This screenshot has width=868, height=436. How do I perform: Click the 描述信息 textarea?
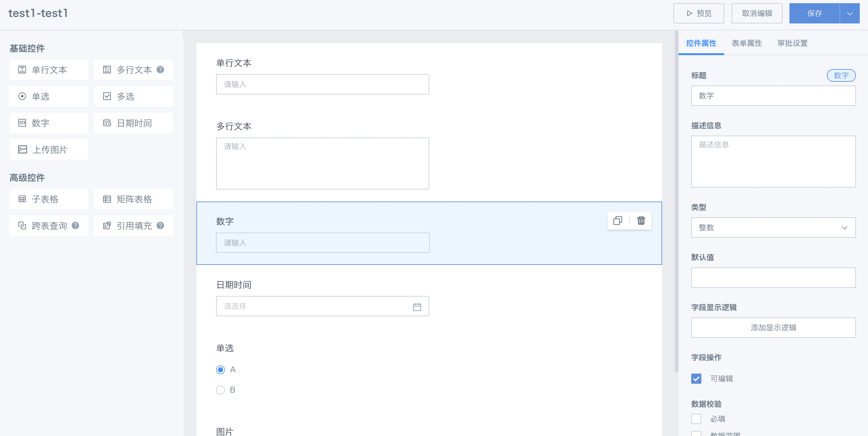pyautogui.click(x=773, y=162)
